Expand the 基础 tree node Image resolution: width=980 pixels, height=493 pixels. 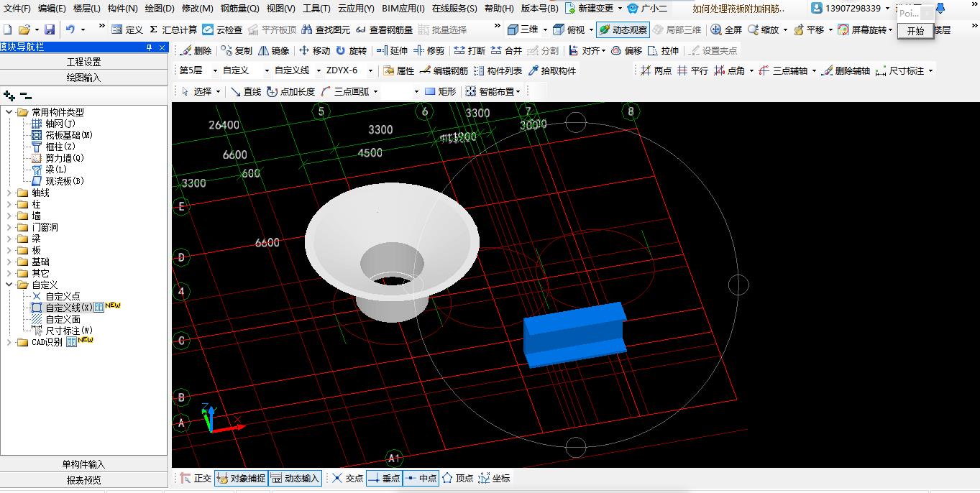click(x=9, y=262)
